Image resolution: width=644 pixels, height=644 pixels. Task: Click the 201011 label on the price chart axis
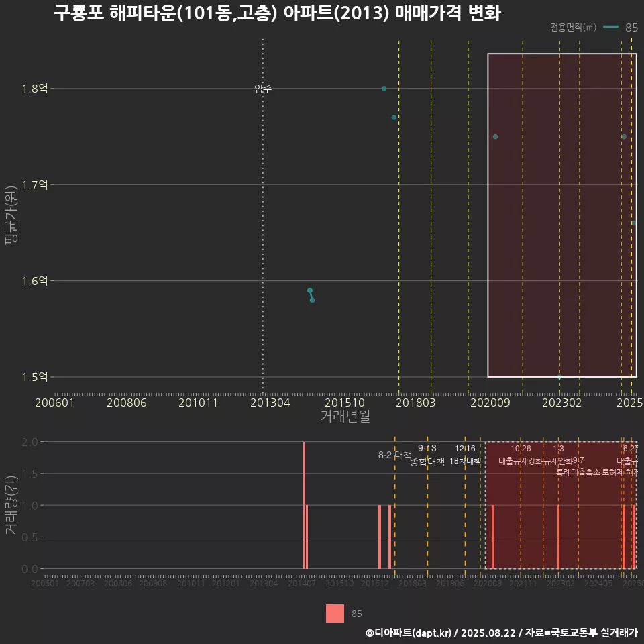coord(198,402)
